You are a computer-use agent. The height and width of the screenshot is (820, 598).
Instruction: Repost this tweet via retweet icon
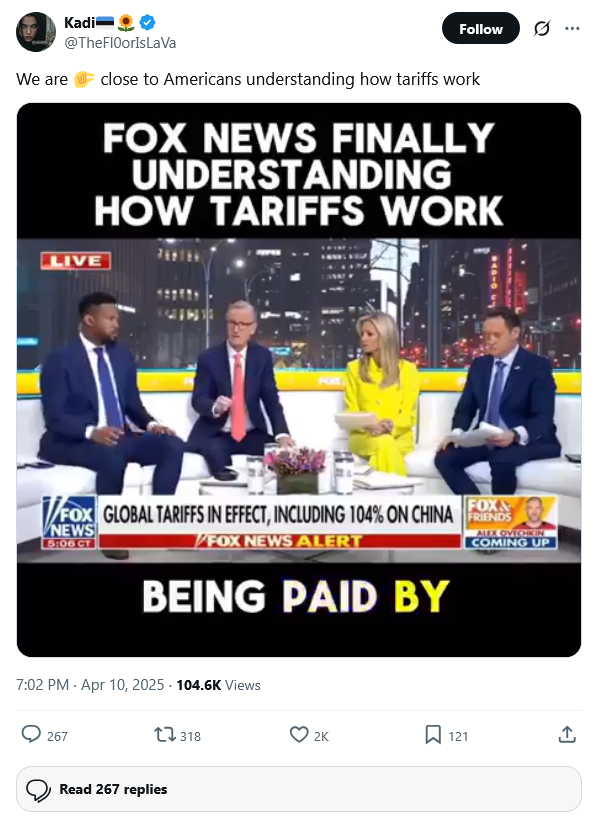pos(164,735)
